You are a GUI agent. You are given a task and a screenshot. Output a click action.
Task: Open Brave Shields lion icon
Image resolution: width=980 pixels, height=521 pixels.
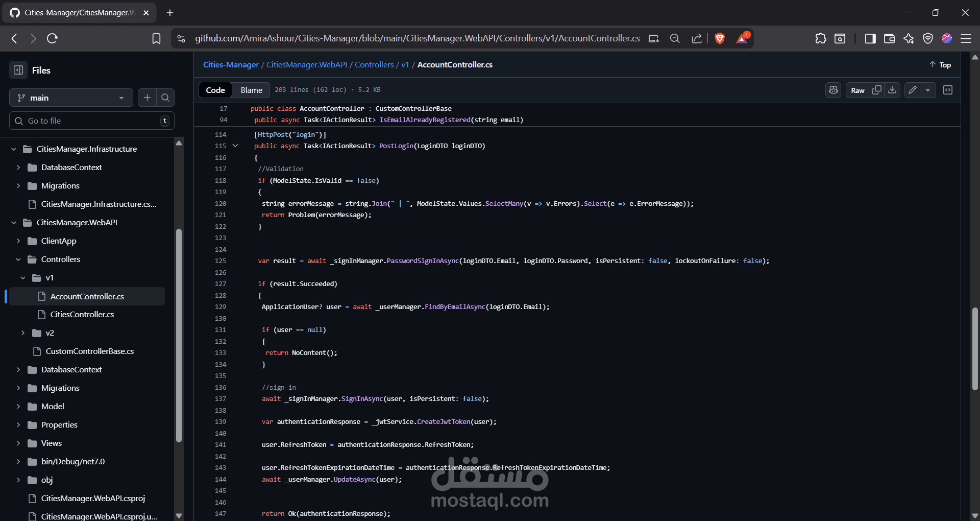coord(720,38)
